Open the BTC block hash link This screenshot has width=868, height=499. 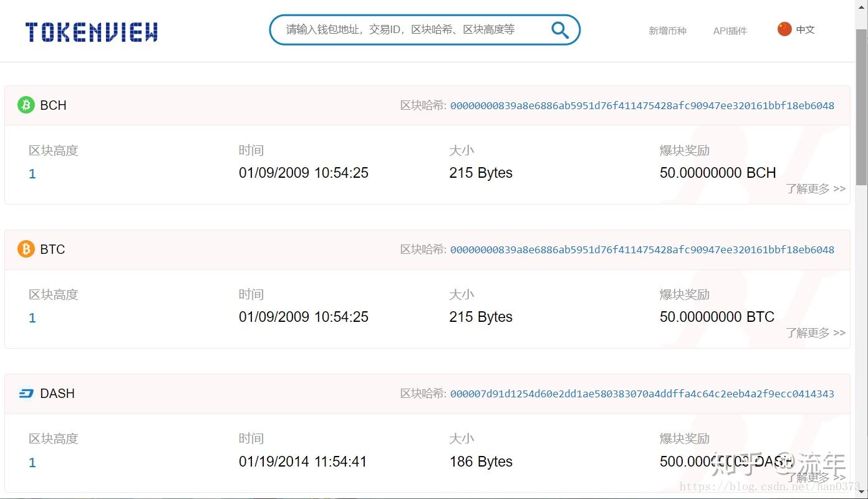(642, 249)
